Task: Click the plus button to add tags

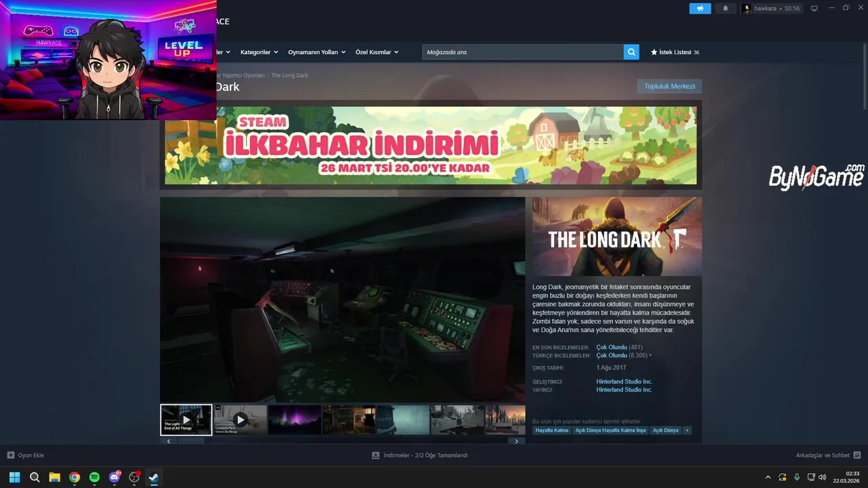Action: (687, 430)
